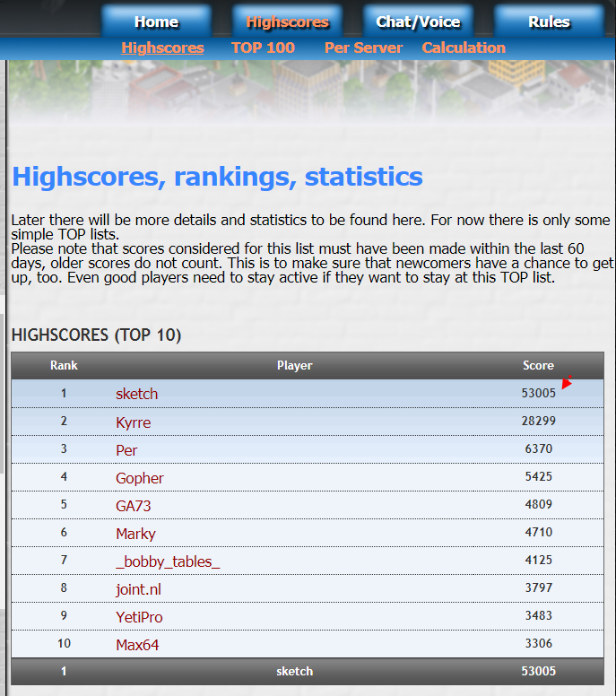Image resolution: width=616 pixels, height=696 pixels.
Task: Select score 53005 in sketch's row
Action: click(x=538, y=393)
